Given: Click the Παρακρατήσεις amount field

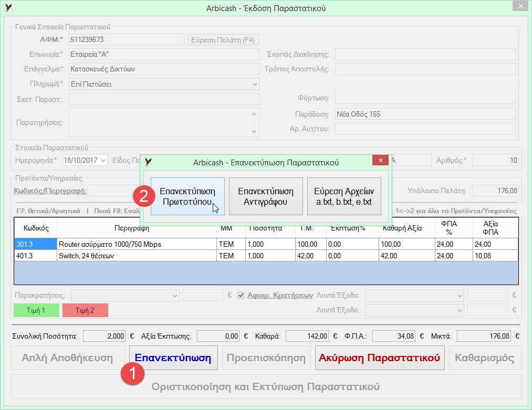Looking at the screenshot, I should (203, 296).
